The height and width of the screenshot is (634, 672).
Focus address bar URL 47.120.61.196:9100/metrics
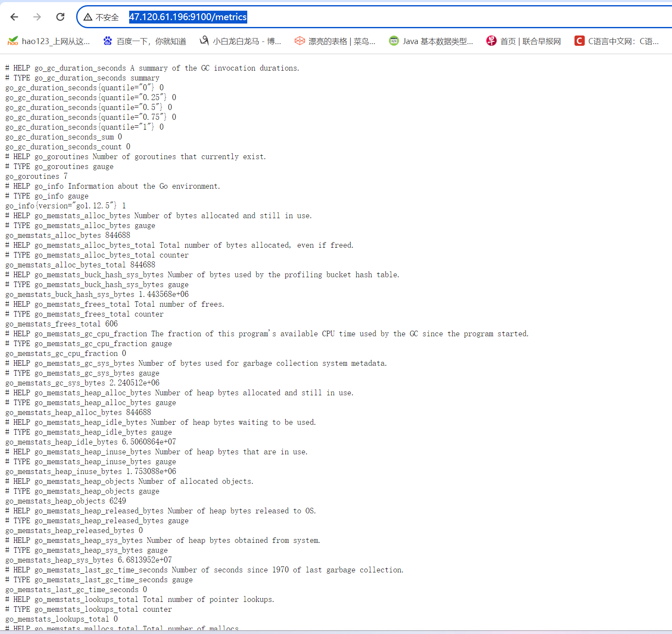point(188,17)
